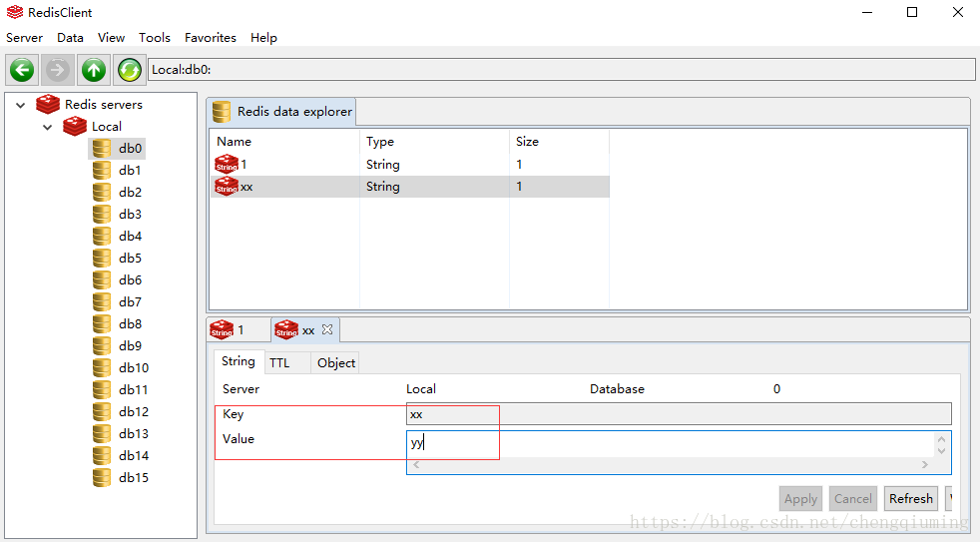Click the Local:db0: address bar
This screenshot has width=980, height=542.
coord(561,70)
